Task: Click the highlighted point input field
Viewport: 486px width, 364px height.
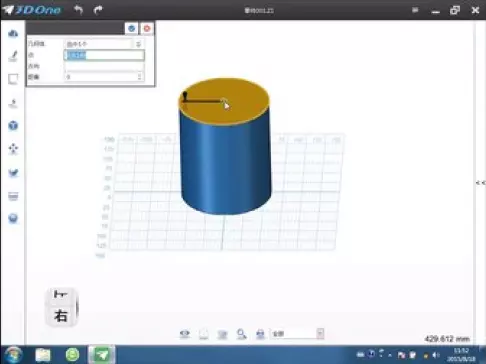Action: 104,55
